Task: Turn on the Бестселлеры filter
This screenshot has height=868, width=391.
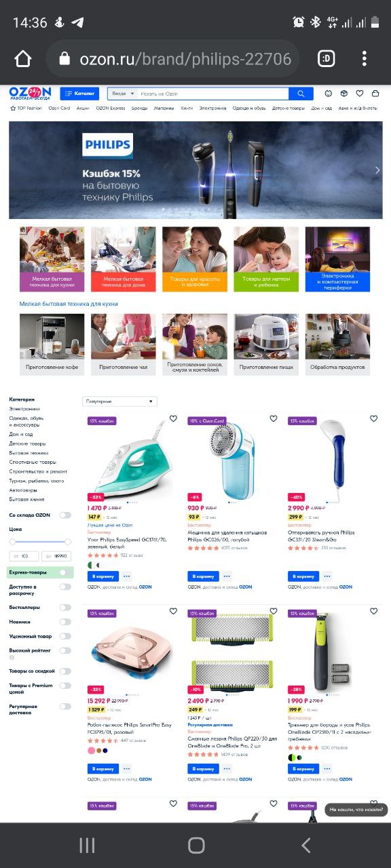Action: 65,608
